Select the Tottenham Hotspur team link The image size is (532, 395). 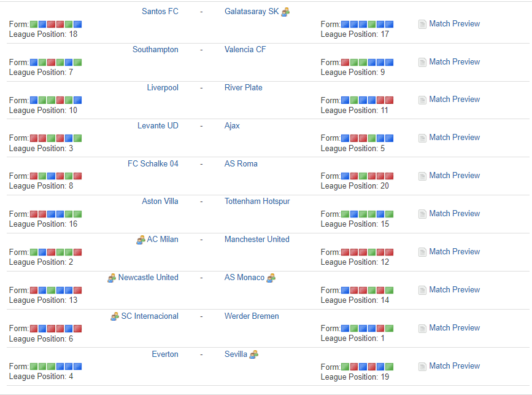click(257, 201)
